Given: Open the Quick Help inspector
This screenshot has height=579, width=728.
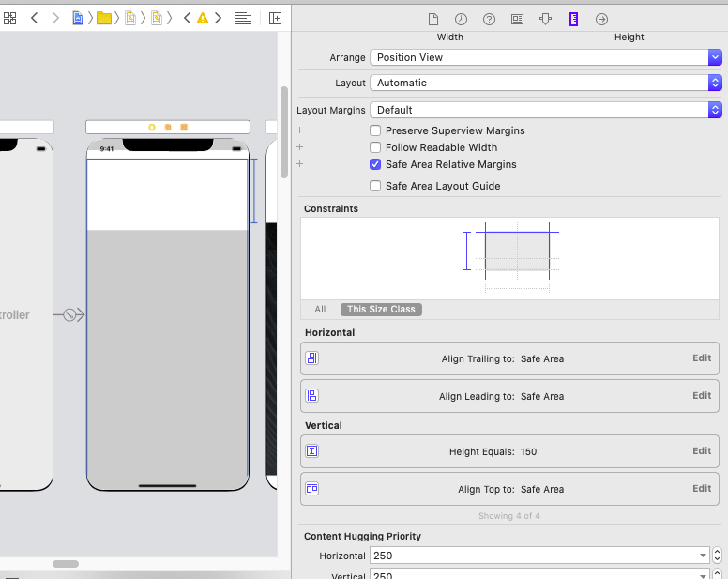Looking at the screenshot, I should point(489,19).
